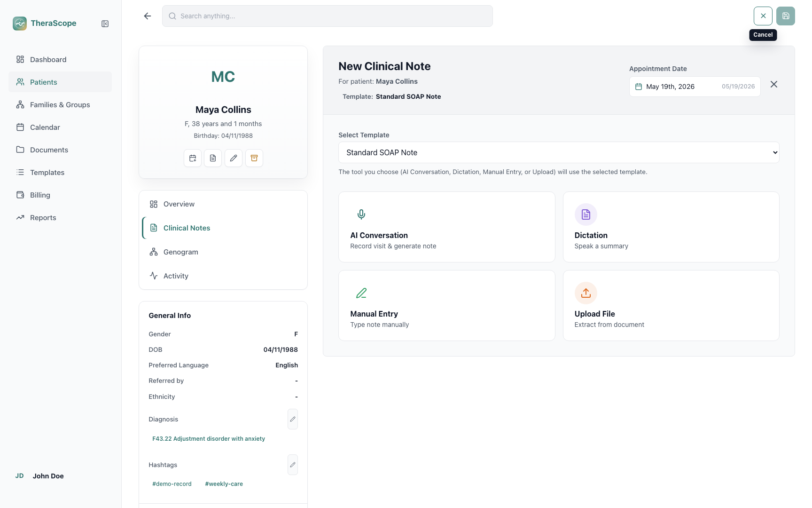
Task: Click the AI Conversation microphone icon
Action: point(361,214)
